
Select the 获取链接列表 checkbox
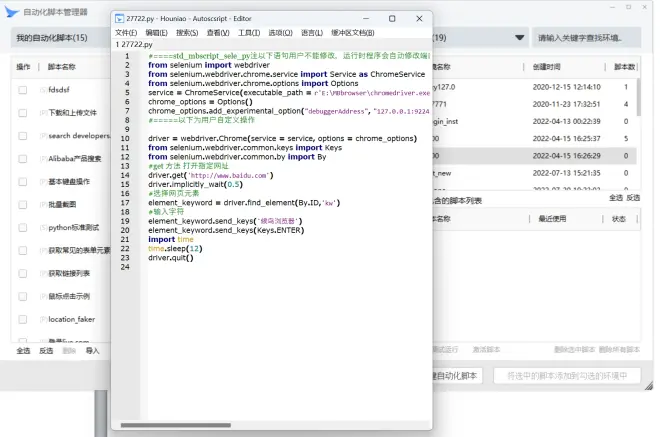pos(23,274)
